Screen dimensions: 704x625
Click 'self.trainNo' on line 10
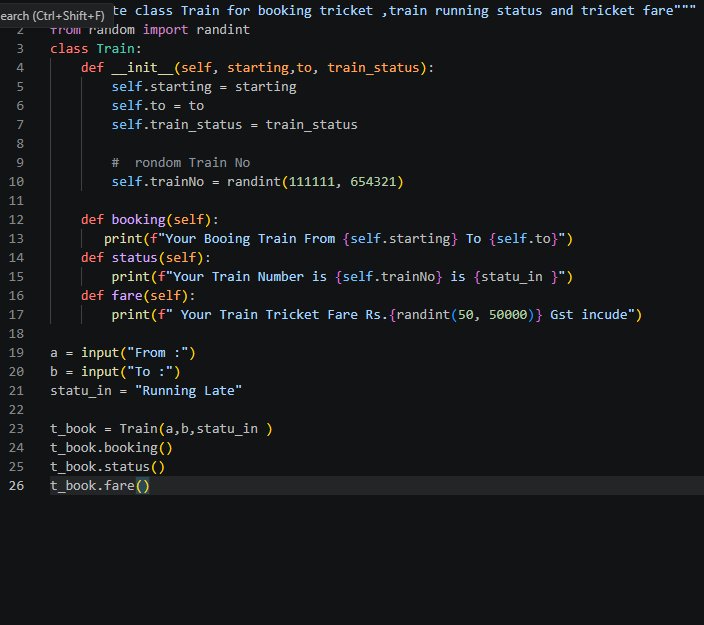[x=158, y=182]
